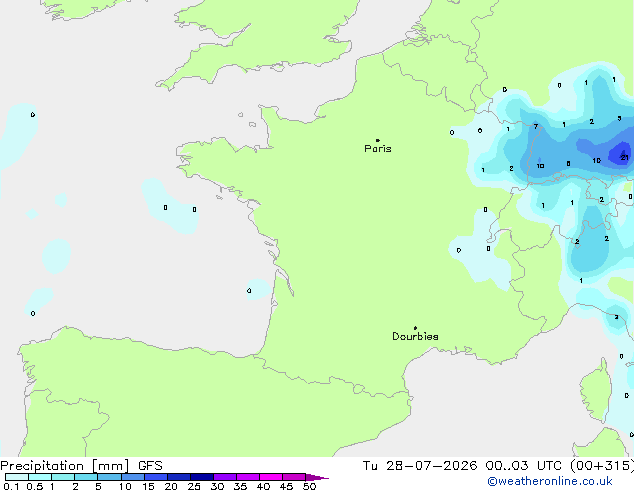This screenshot has width=634, height=490.
Task: Select the 20–25 mm legend swatch
Action: (178, 477)
